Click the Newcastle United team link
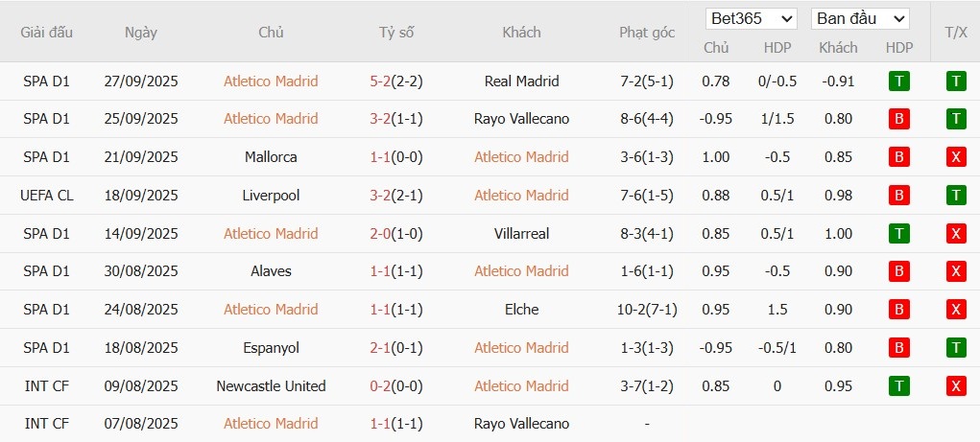The image size is (980, 442). (271, 386)
